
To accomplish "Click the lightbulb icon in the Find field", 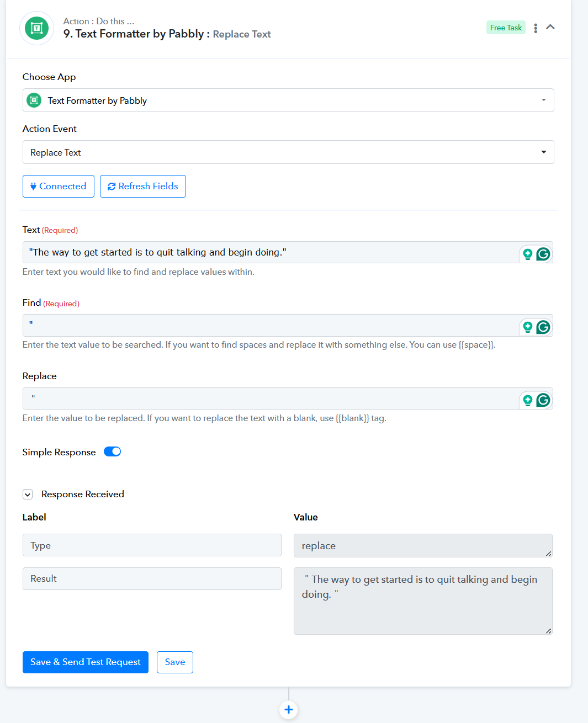I will (528, 327).
